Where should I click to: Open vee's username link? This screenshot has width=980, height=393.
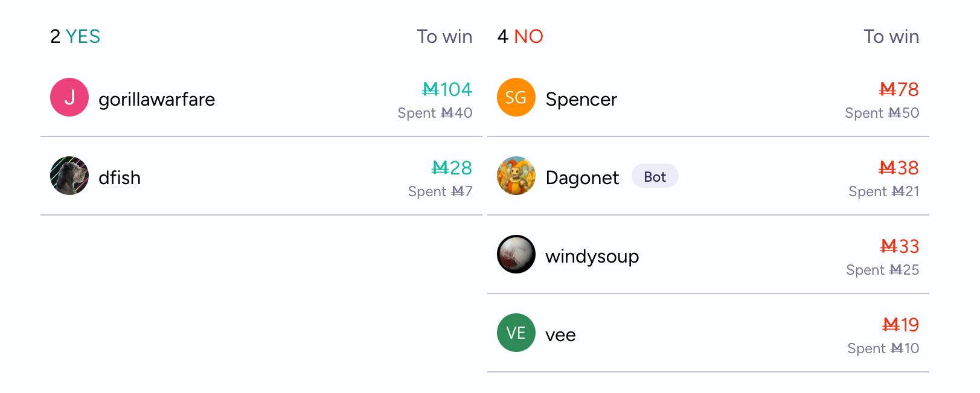pos(560,334)
